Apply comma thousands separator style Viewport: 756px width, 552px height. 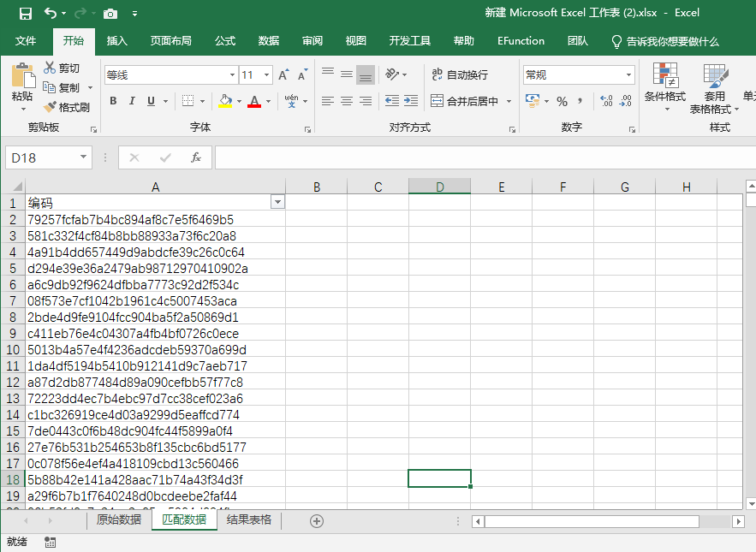coord(580,101)
